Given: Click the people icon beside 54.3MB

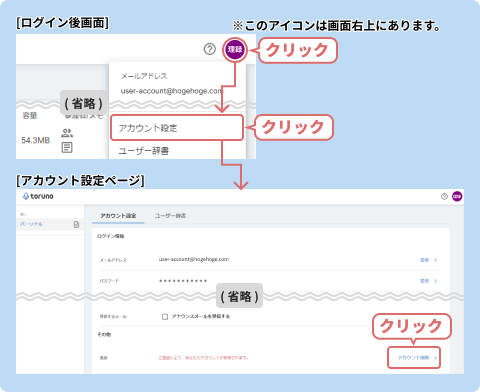Looking at the screenshot, I should [x=67, y=133].
